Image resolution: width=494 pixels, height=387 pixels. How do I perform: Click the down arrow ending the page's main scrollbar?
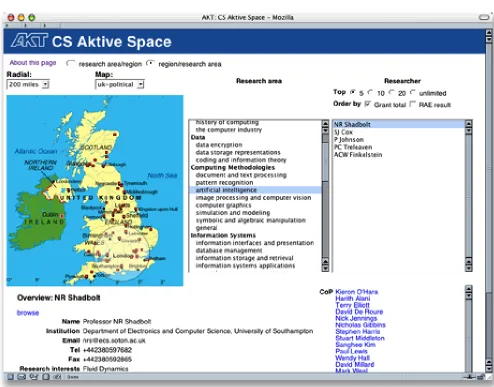pos(489,368)
